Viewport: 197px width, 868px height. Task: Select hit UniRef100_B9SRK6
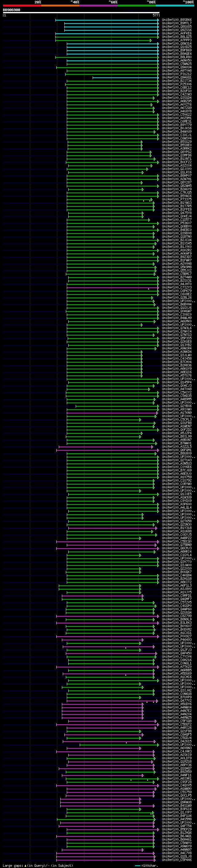click(x=176, y=20)
